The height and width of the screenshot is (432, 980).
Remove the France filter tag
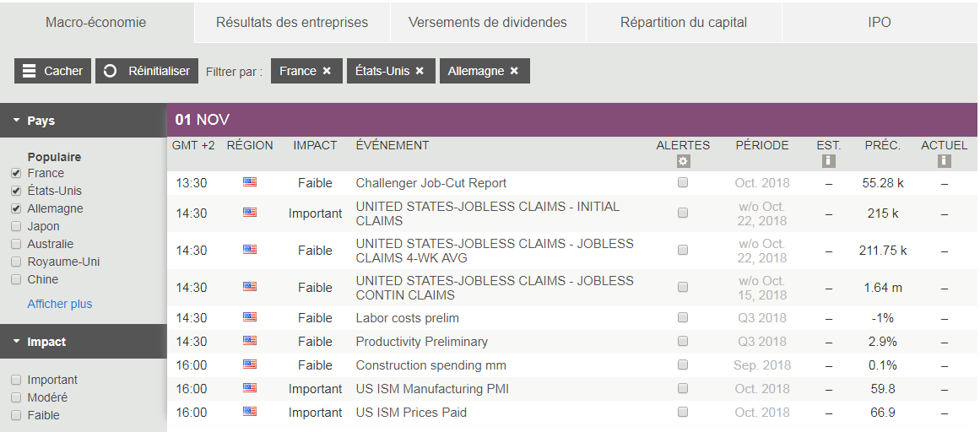327,71
